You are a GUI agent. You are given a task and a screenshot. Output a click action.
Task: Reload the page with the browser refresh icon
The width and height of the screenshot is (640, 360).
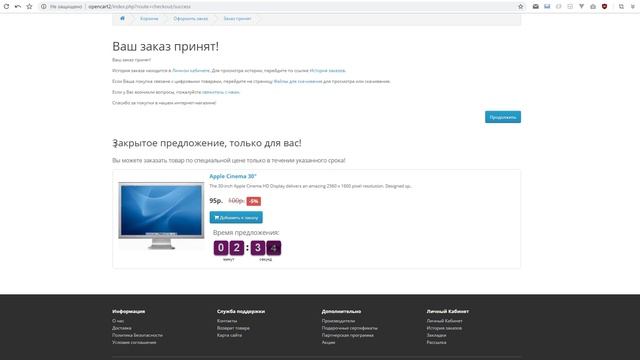point(6,7)
